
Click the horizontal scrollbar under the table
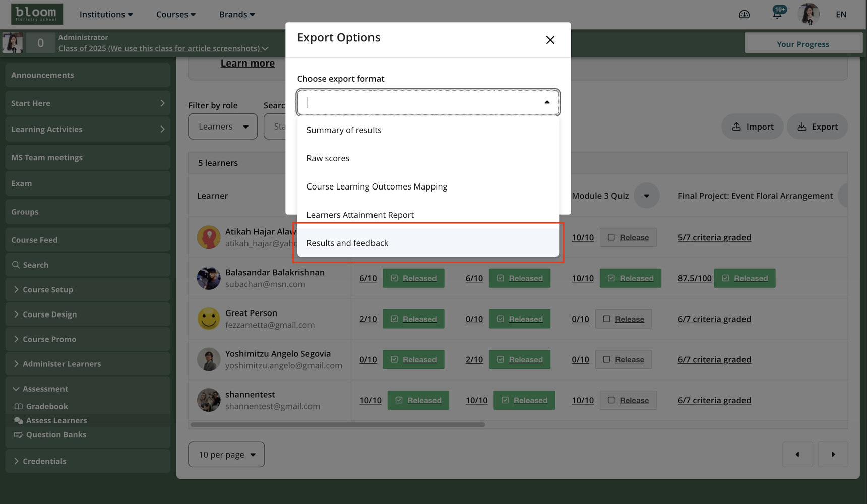pos(338,425)
